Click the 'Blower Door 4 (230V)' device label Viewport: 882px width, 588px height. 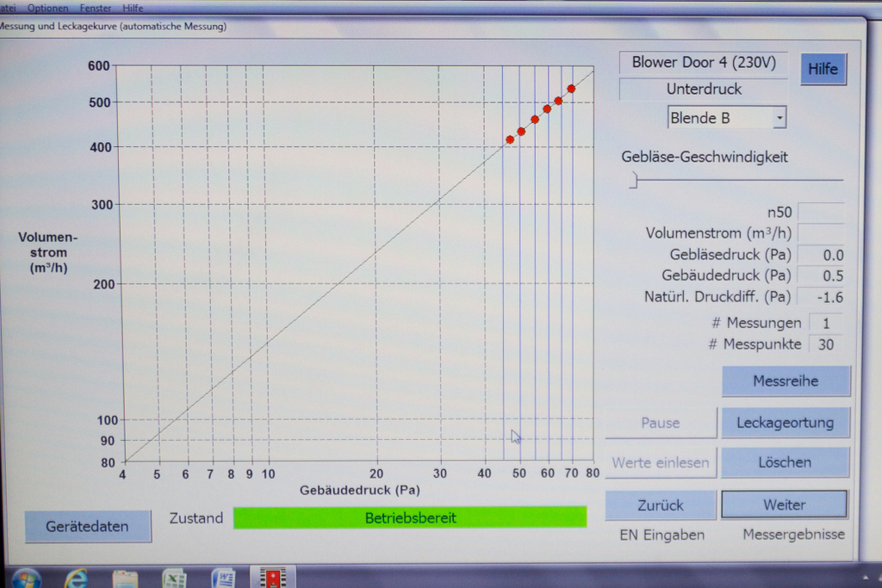[704, 62]
